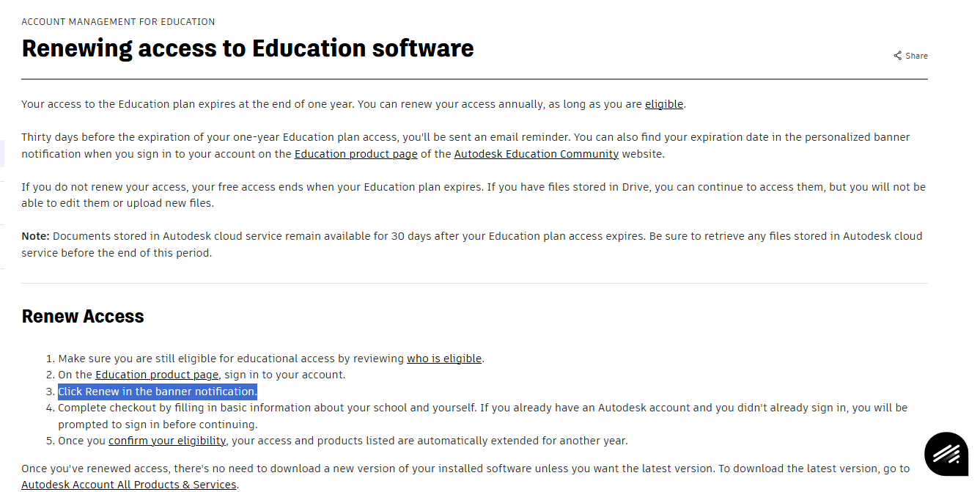Screen dimensions: 980x492
Task: Open 'Education product page' link in step 2
Action: (157, 375)
